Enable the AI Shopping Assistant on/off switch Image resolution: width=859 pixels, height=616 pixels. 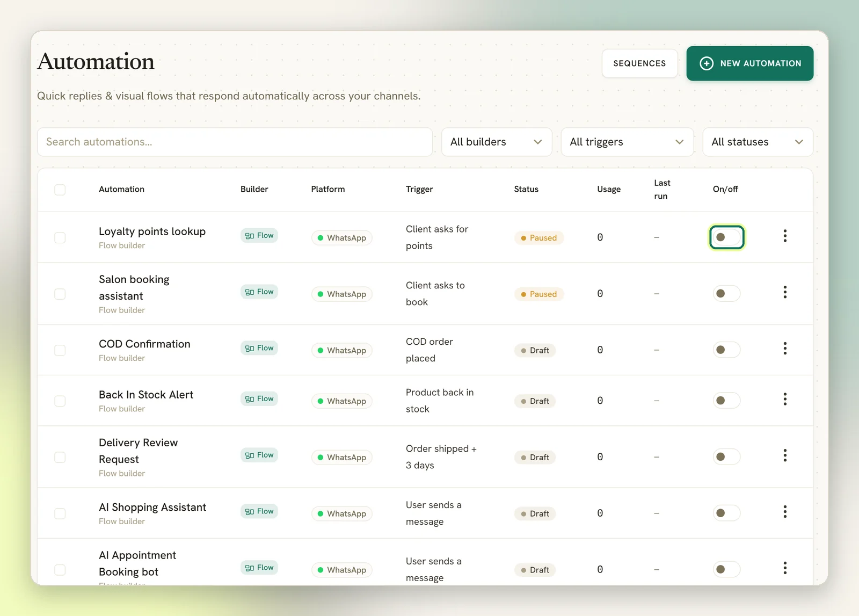(x=726, y=513)
